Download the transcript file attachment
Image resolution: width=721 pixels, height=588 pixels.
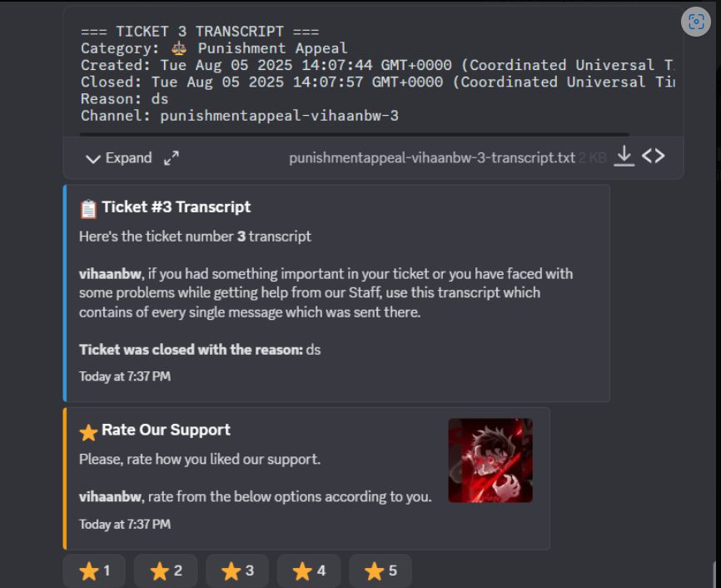point(624,156)
